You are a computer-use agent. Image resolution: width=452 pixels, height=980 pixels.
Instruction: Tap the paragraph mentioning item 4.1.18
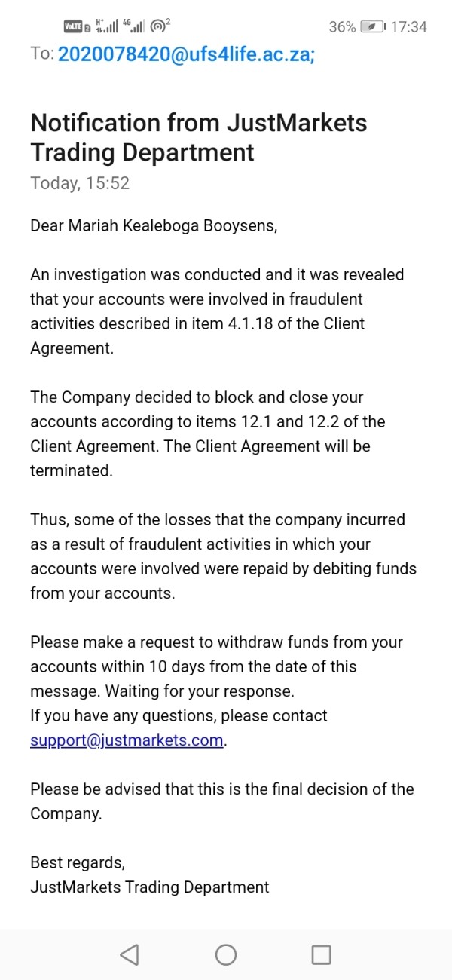tap(217, 311)
